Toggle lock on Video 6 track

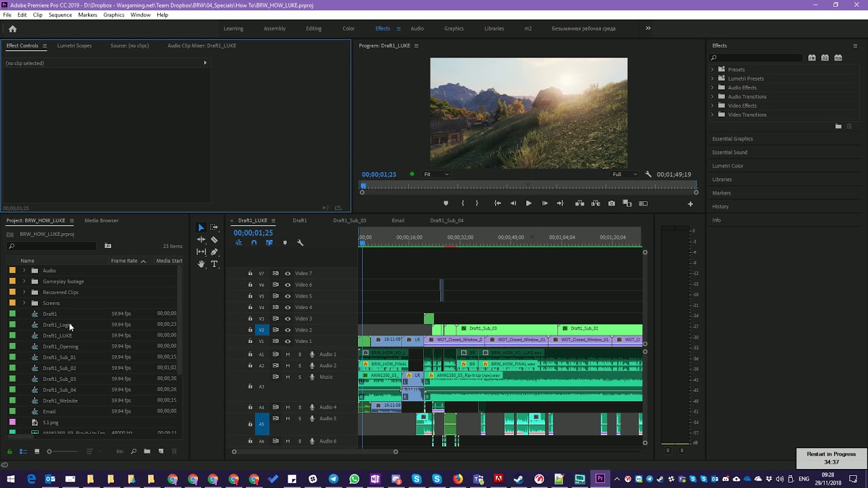click(x=250, y=285)
